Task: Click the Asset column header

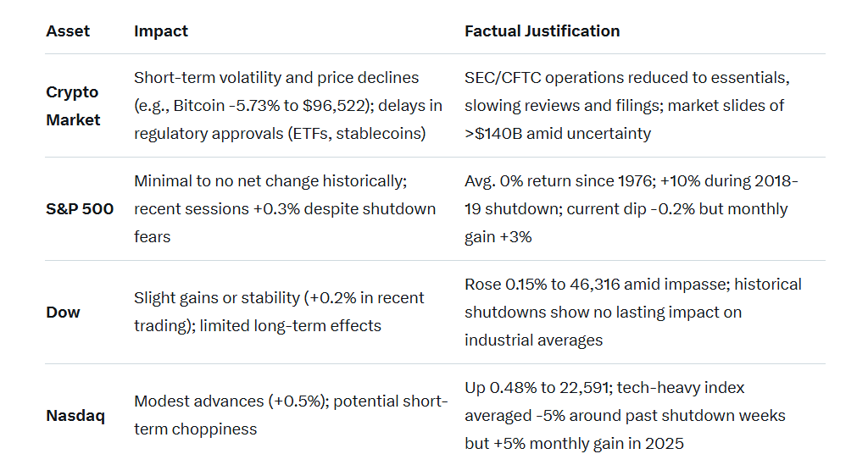Action: (68, 31)
